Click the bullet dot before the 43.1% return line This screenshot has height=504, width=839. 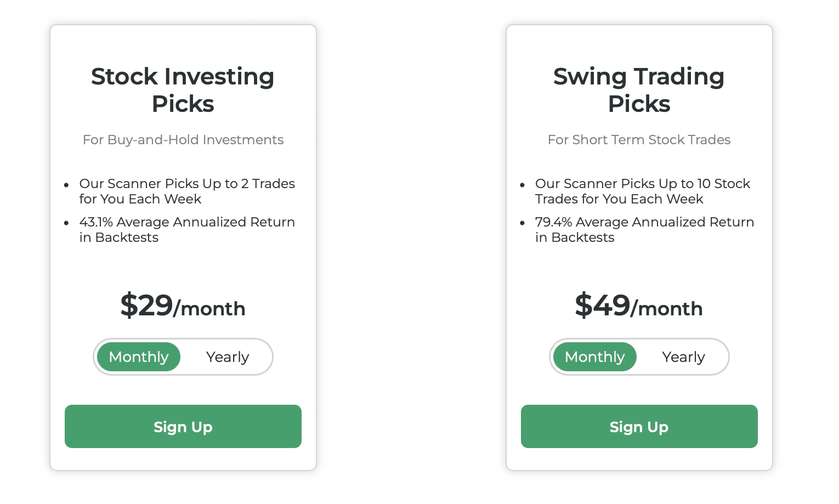(66, 223)
